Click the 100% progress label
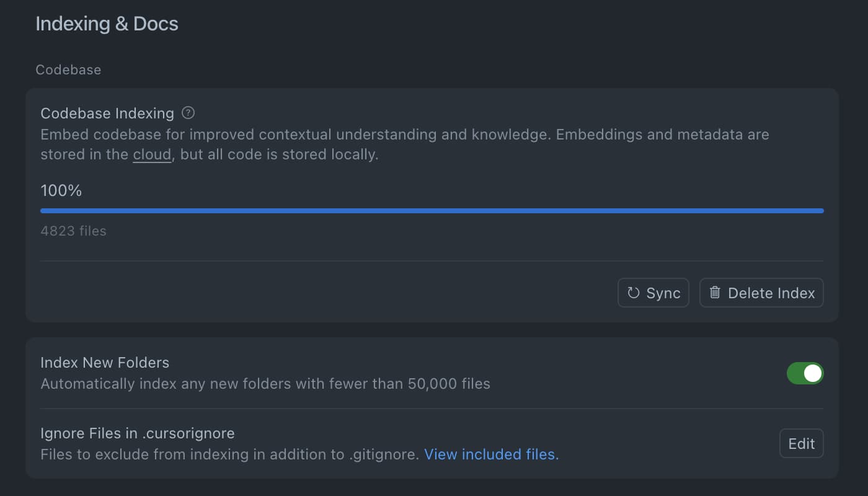 (x=61, y=191)
